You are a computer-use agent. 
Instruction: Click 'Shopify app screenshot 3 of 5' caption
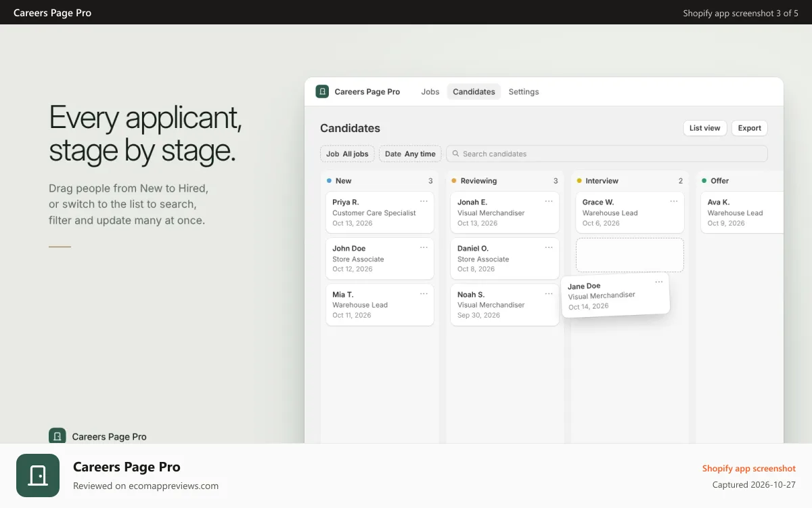coord(741,13)
